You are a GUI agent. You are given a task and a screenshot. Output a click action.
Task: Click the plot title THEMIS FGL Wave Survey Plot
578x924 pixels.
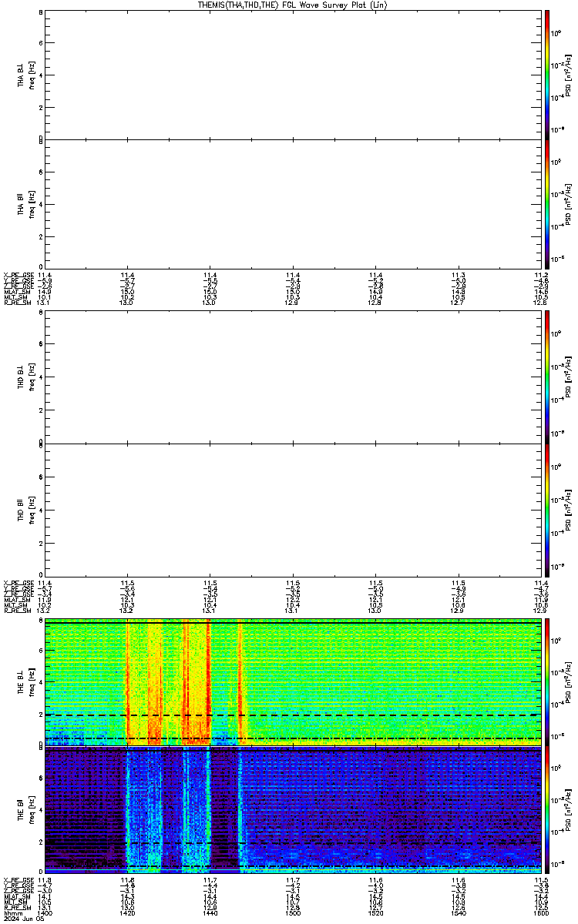point(292,5)
